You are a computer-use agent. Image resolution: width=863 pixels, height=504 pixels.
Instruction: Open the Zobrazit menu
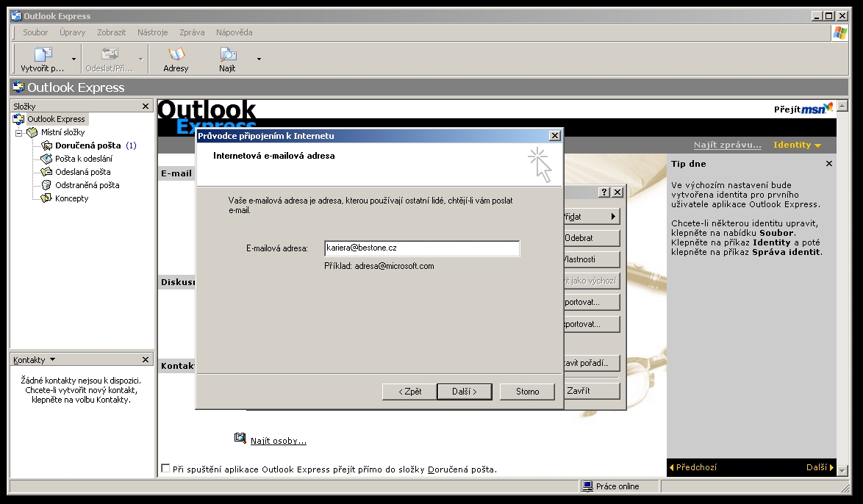coord(112,32)
